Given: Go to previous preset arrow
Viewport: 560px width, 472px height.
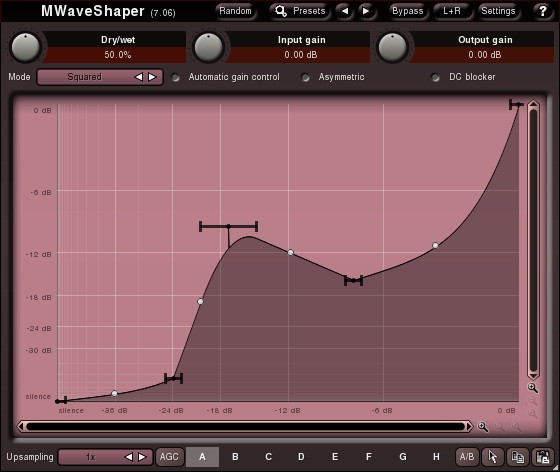Looking at the screenshot, I should pos(345,11).
